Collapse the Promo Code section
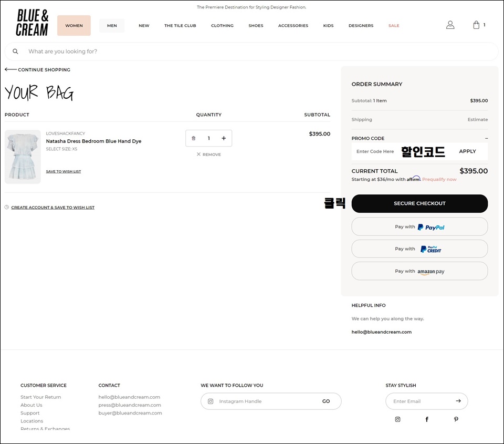 pos(486,138)
